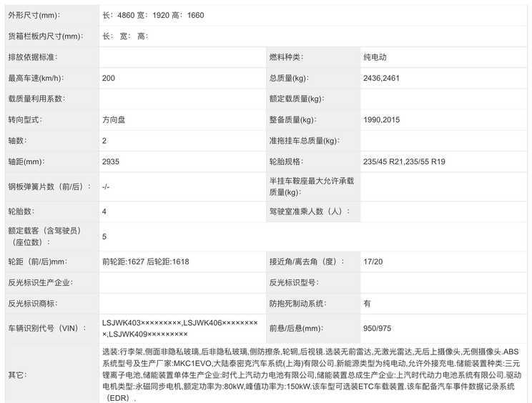
Task: Click the 接近角/离去角 value 17/20
Action: coord(373,262)
